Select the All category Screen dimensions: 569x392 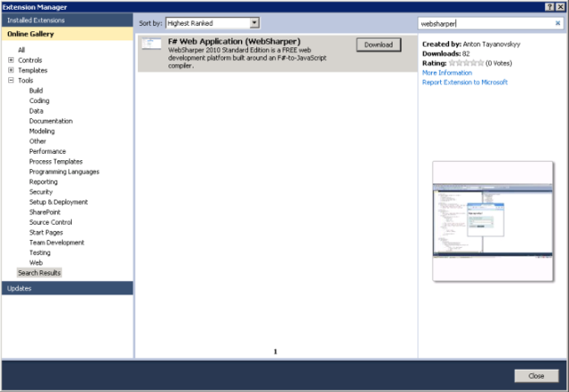(x=22, y=50)
